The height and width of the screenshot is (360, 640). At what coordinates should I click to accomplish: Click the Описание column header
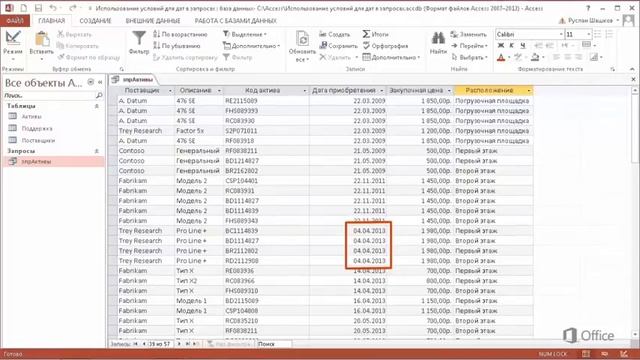pyautogui.click(x=199, y=91)
